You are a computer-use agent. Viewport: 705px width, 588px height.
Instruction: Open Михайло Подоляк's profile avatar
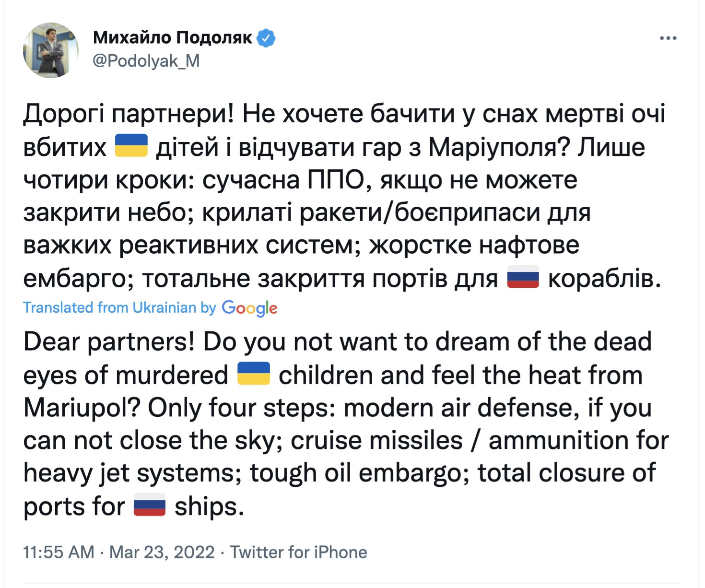coord(51,50)
